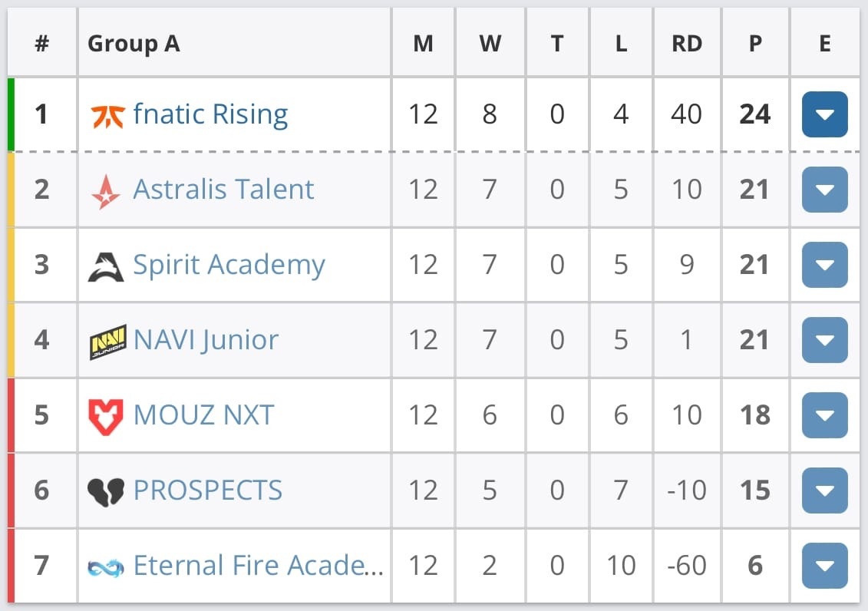The height and width of the screenshot is (611, 868).
Task: Click the RD column header
Action: (686, 44)
